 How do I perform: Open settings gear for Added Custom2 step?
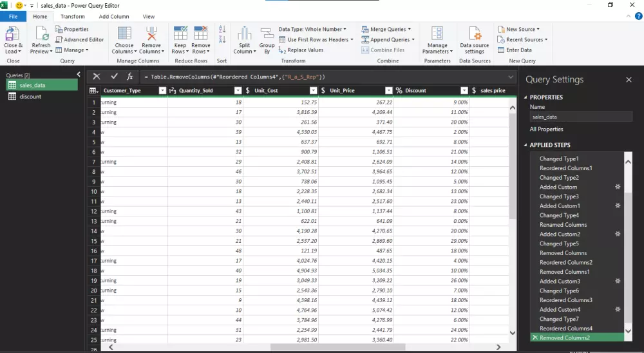(617, 234)
